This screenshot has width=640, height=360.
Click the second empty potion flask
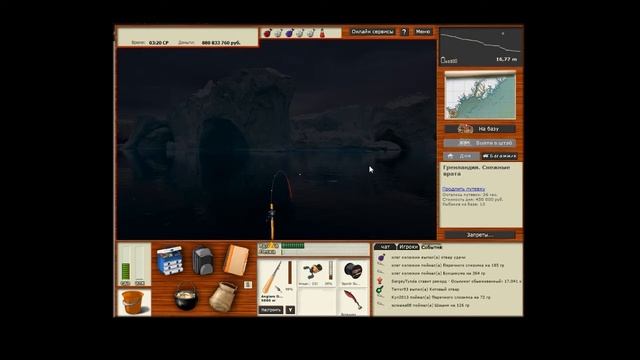tap(278, 33)
